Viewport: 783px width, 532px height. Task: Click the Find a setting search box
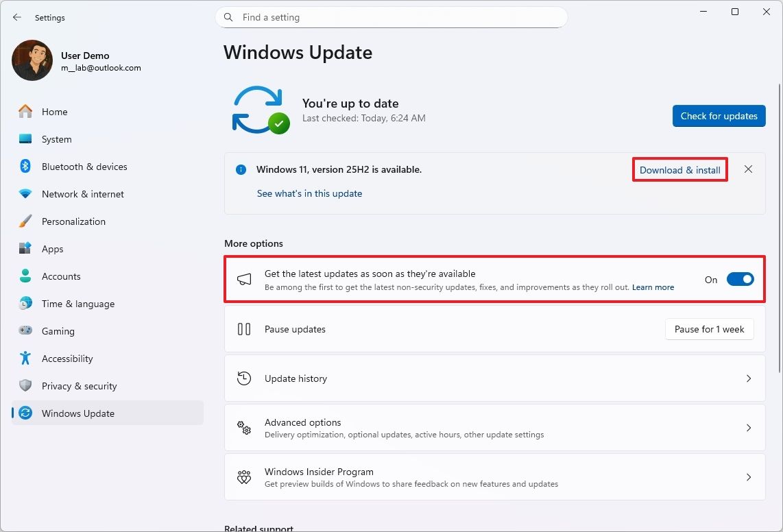coord(391,17)
